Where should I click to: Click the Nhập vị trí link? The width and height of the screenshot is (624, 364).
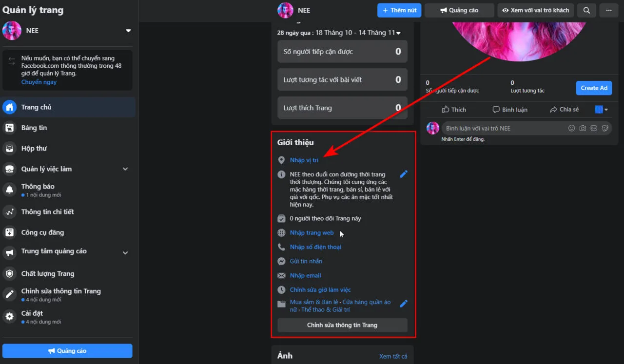[x=304, y=160]
